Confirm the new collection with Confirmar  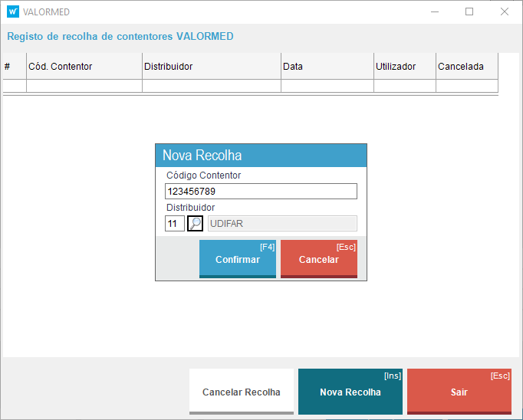click(x=238, y=259)
